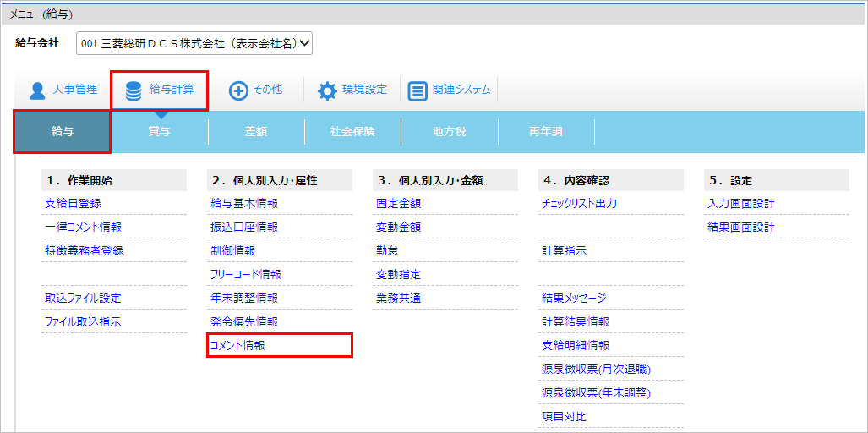This screenshot has height=433, width=868.
Task: Open the 入力画面設計 link
Action: pos(741,203)
